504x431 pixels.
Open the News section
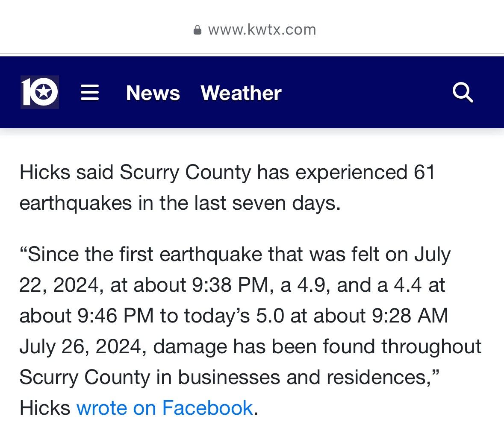coord(153,93)
